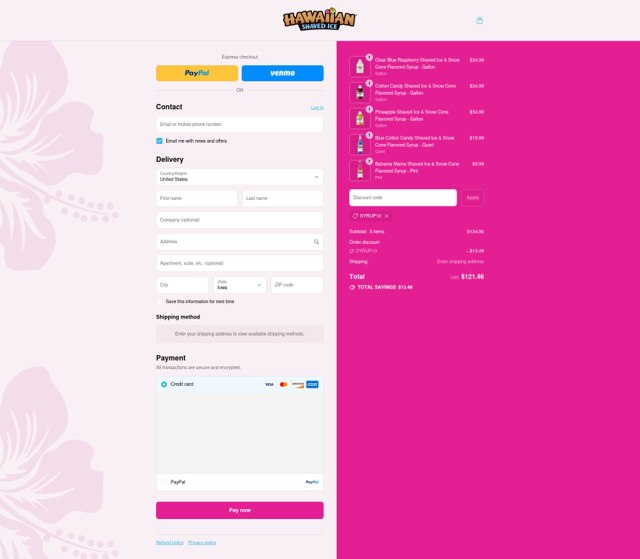Click the American Express card icon
Screen dimensions: 640x559
(312, 384)
